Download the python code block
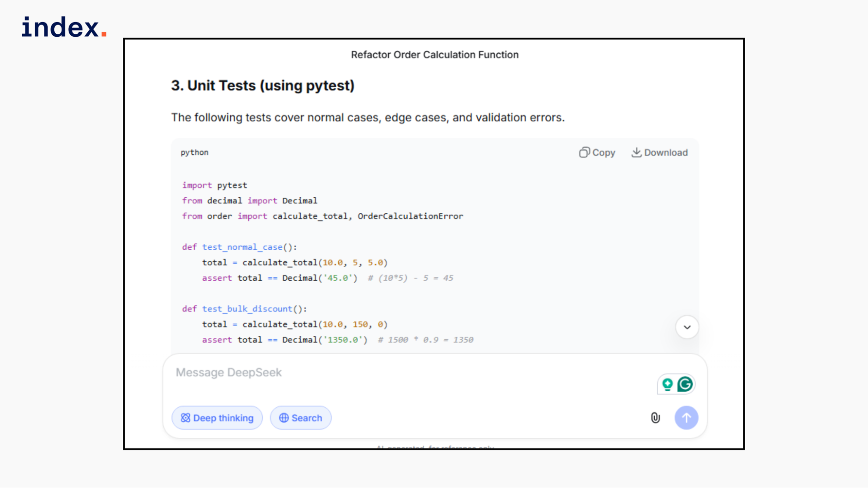This screenshot has height=488, width=868. coord(659,152)
